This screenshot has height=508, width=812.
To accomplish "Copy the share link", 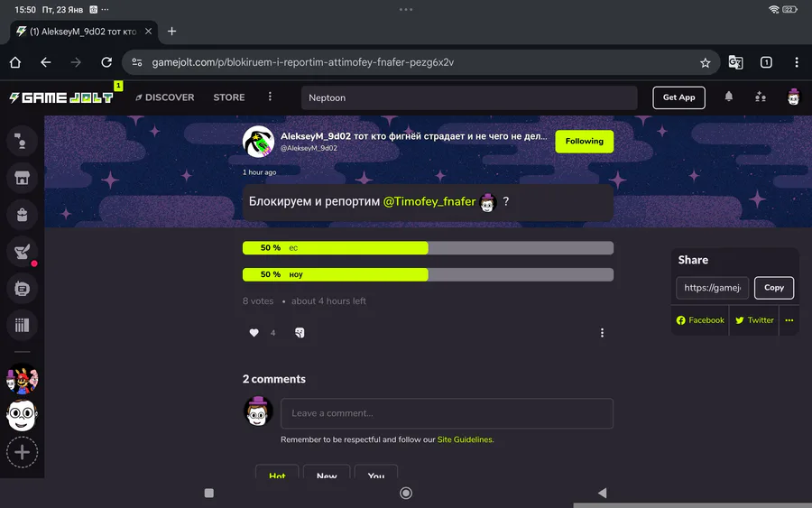I will point(774,288).
